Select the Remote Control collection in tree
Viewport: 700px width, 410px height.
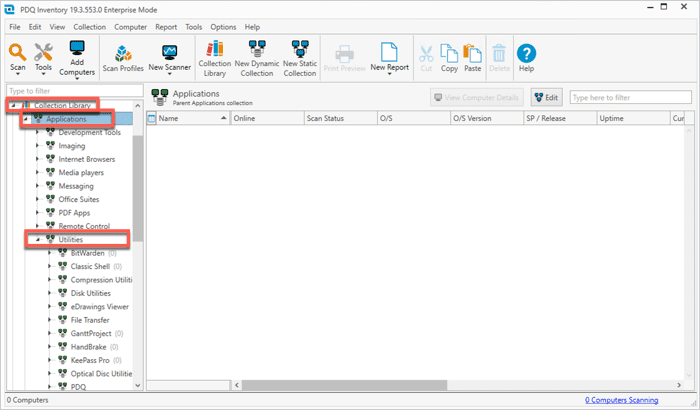pyautogui.click(x=84, y=226)
